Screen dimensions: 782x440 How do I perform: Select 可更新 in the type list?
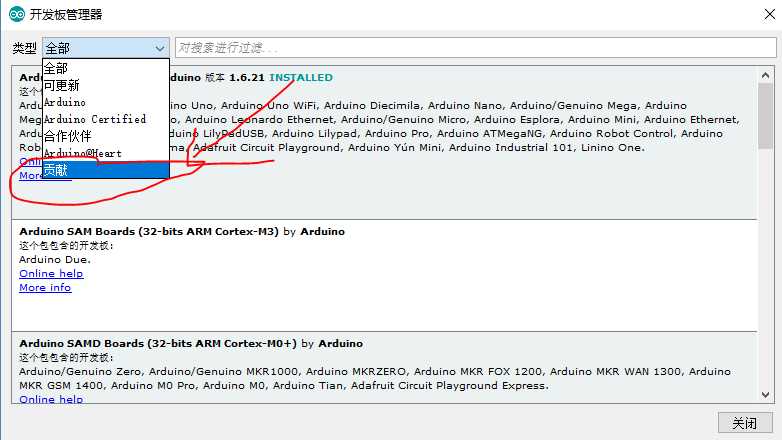click(106, 85)
